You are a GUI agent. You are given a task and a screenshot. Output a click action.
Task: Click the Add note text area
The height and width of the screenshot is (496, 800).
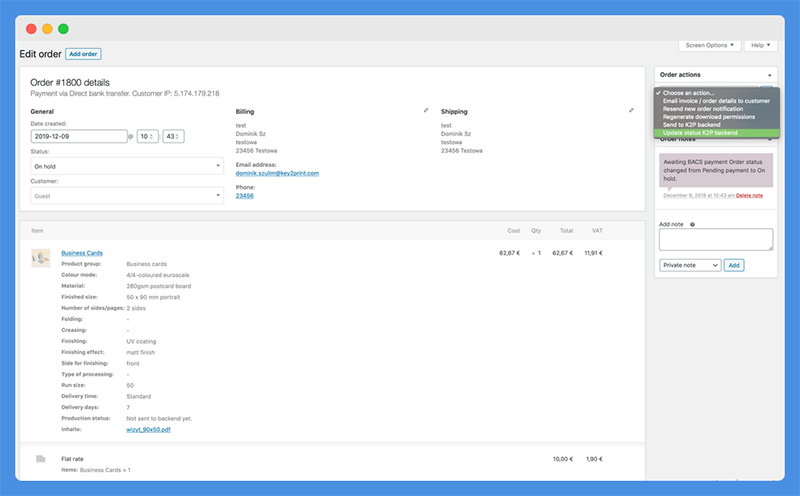716,239
